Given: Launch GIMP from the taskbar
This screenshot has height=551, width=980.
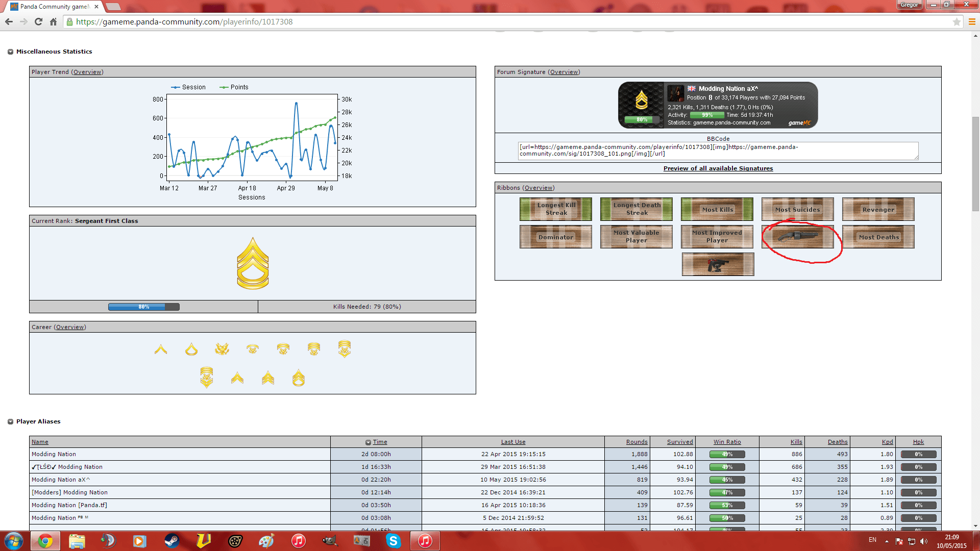Looking at the screenshot, I should 330,541.
